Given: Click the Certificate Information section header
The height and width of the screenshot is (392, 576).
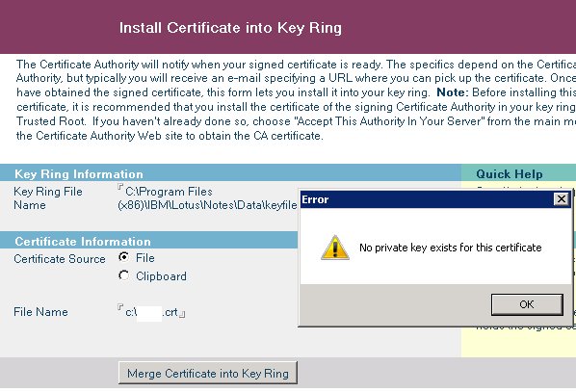Looking at the screenshot, I should click(x=148, y=241).
